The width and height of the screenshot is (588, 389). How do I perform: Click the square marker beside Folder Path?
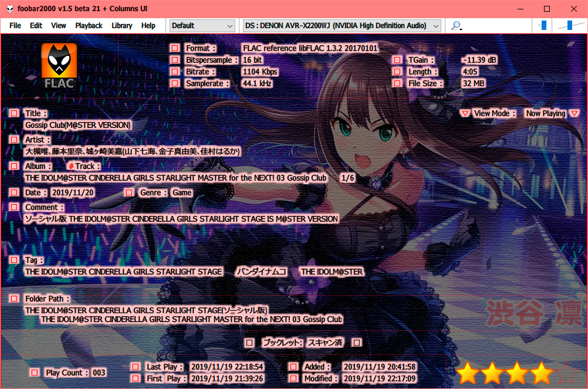pos(14,299)
